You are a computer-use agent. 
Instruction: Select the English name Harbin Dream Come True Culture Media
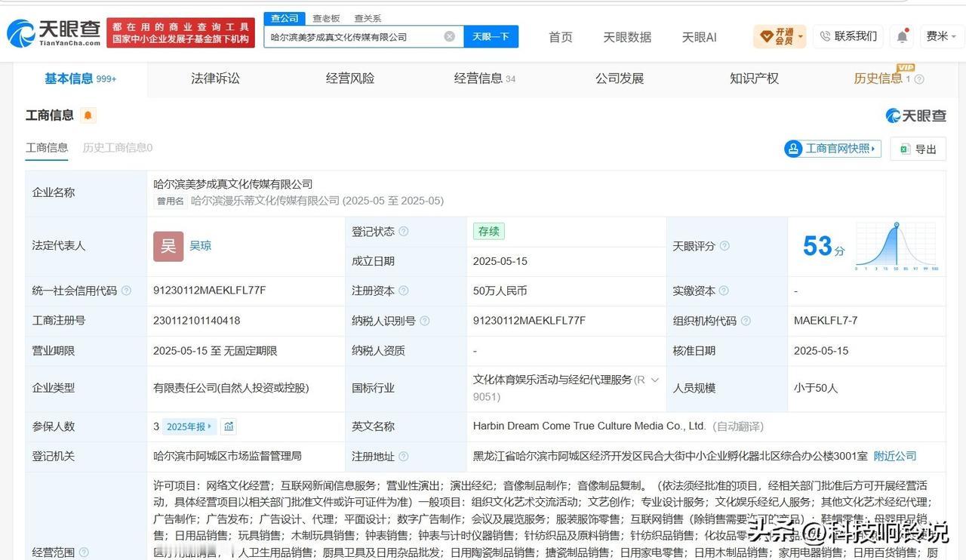(x=589, y=426)
